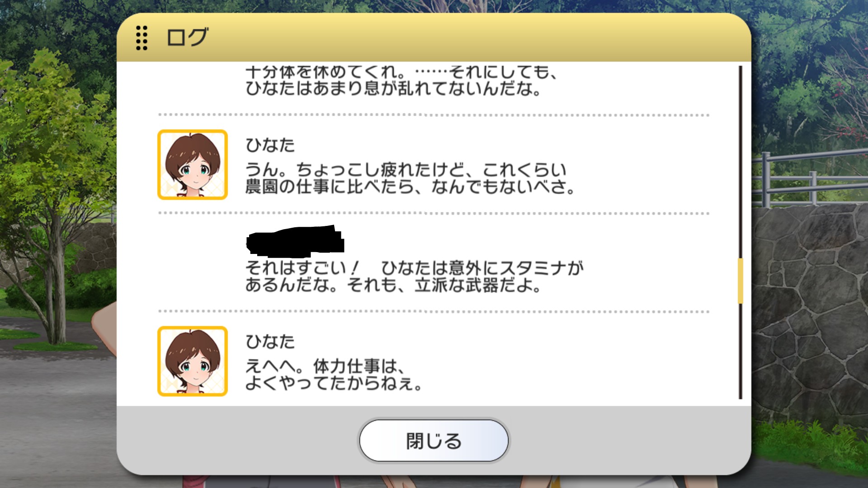The width and height of the screenshot is (868, 488).
Task: Click the line それはすごい！ ひなたは意外にスタミナが
Action: (415, 268)
